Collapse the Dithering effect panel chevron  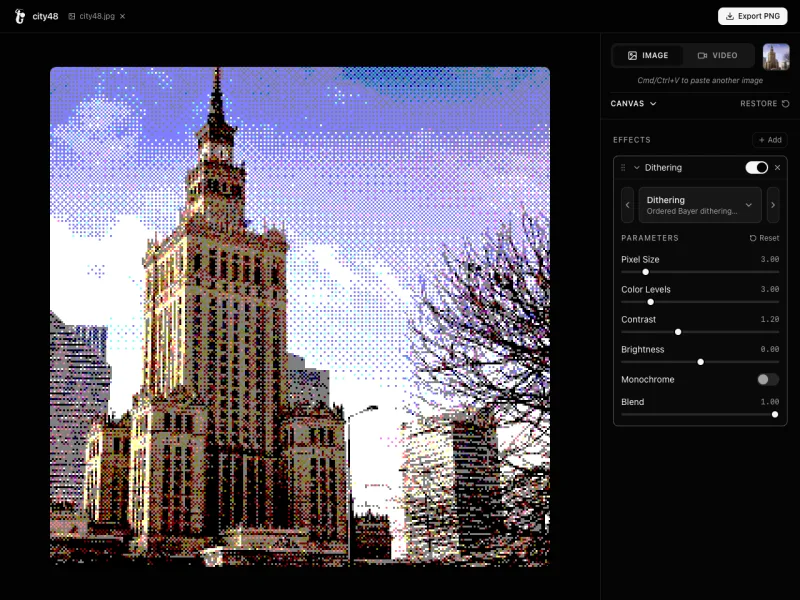[636, 168]
